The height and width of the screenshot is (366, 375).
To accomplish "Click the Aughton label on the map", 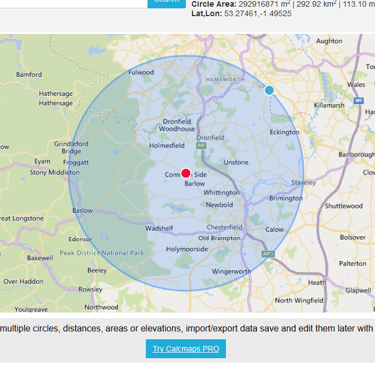I will (329, 41).
